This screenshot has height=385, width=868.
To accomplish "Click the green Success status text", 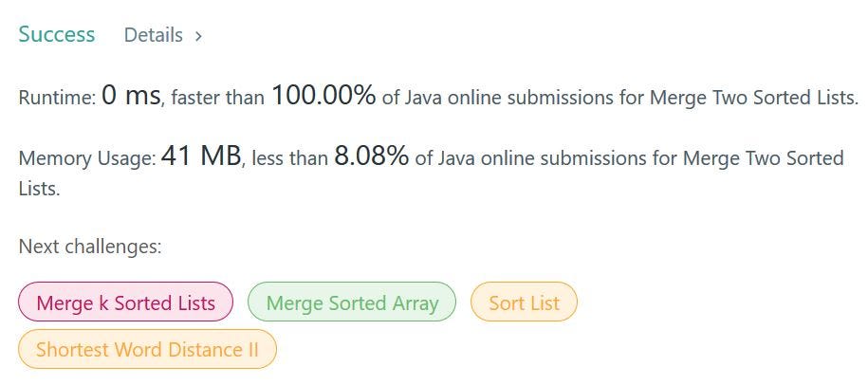I will [57, 34].
